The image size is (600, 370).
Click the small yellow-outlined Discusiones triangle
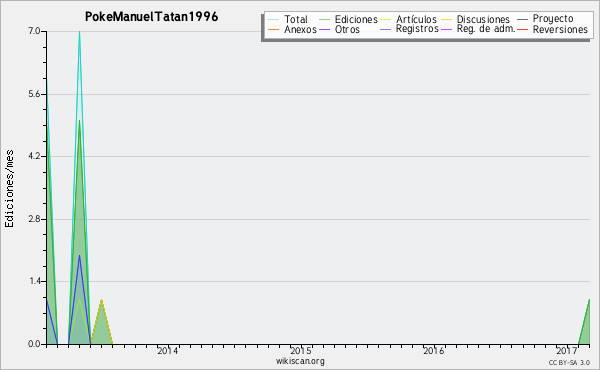pos(101,325)
